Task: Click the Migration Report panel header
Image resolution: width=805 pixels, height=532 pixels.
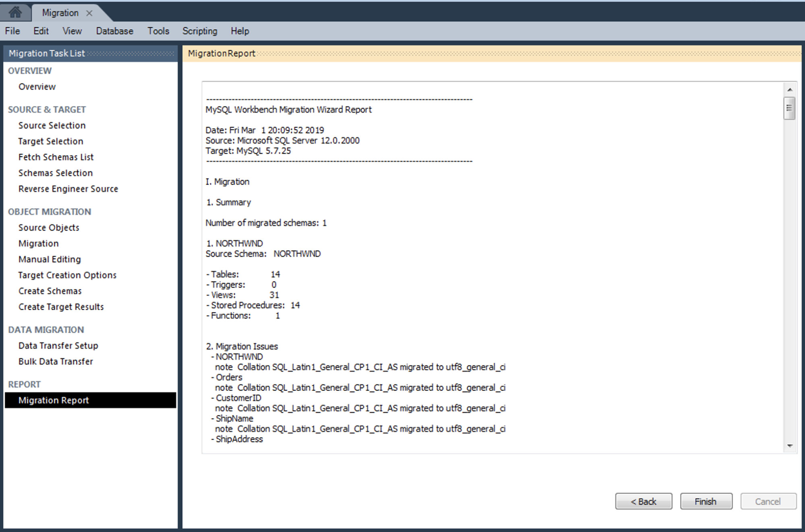Action: [x=492, y=53]
